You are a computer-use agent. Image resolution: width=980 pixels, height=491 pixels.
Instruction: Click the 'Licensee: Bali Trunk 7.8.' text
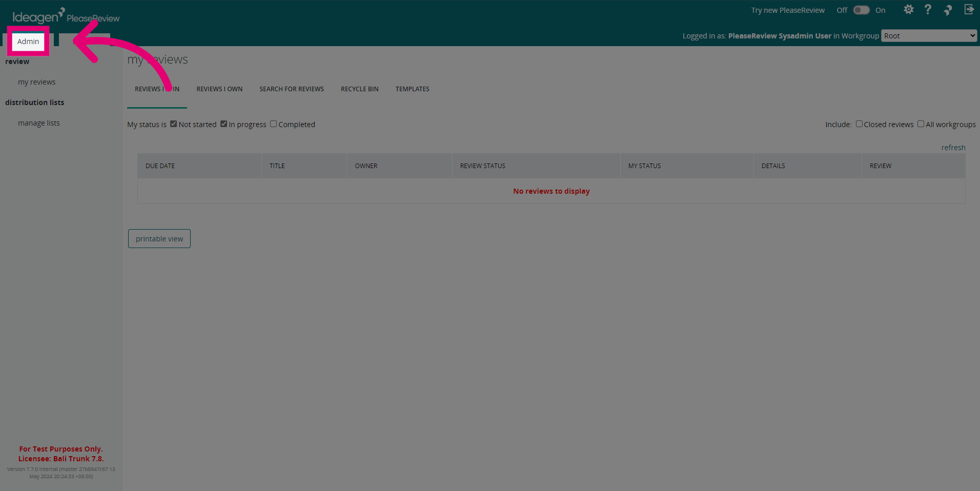pyautogui.click(x=61, y=459)
